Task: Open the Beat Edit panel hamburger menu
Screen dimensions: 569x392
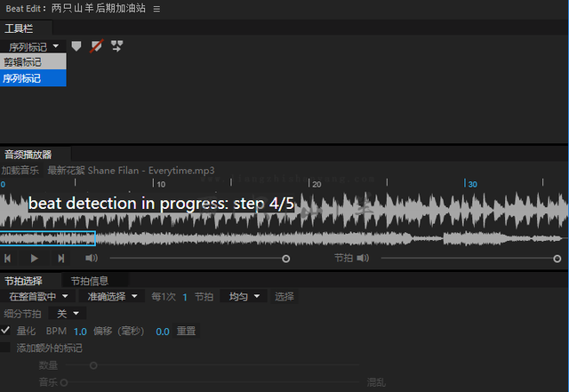Action: [x=156, y=9]
